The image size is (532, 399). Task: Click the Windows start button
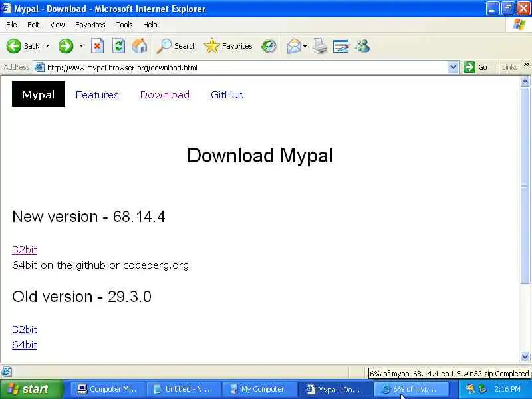pos(31,389)
